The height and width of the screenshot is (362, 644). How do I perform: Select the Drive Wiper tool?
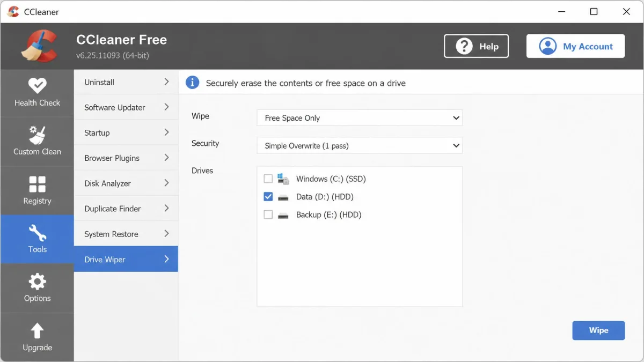click(x=126, y=259)
